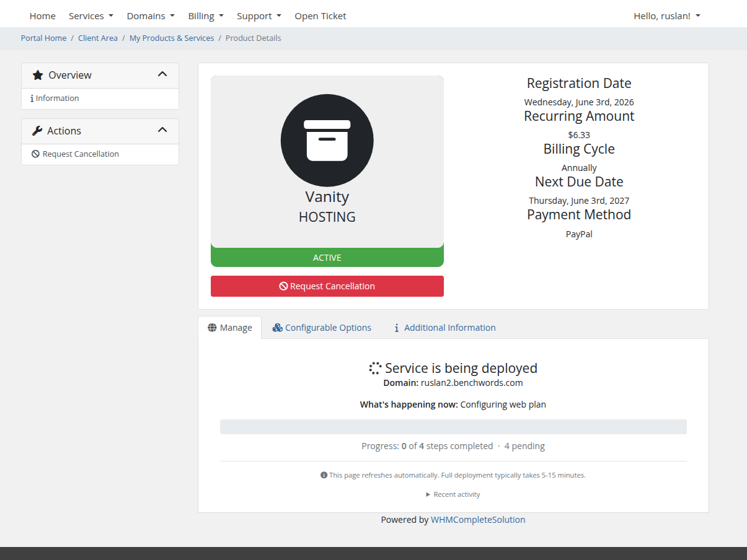Switch to the Manage tab
This screenshot has height=560, width=747.
[x=230, y=328]
